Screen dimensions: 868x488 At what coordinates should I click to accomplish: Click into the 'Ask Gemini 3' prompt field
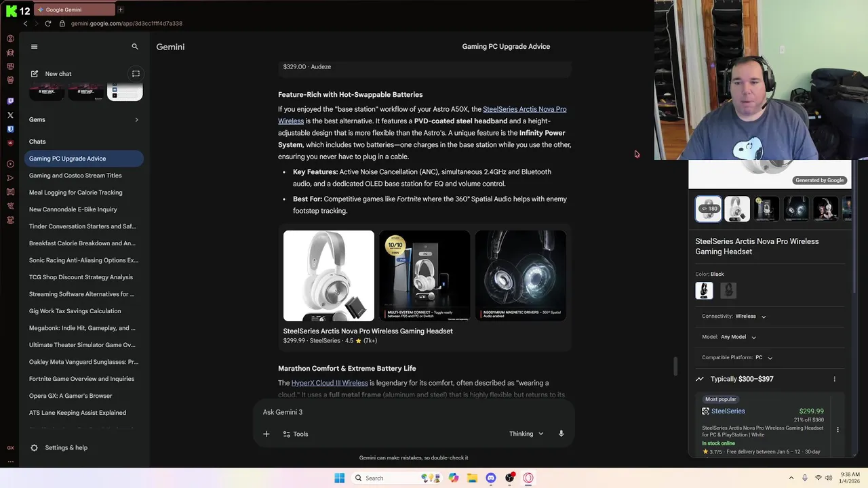click(x=414, y=412)
